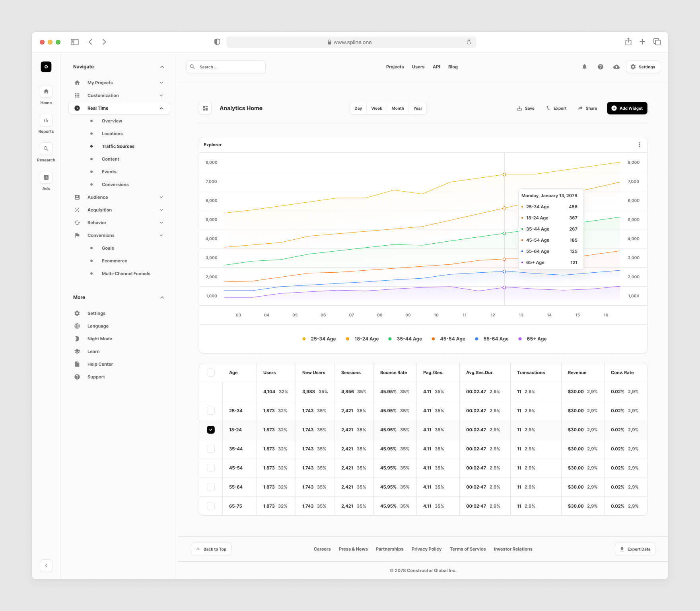
Task: Click the Night Mode moon icon
Action: 77,339
